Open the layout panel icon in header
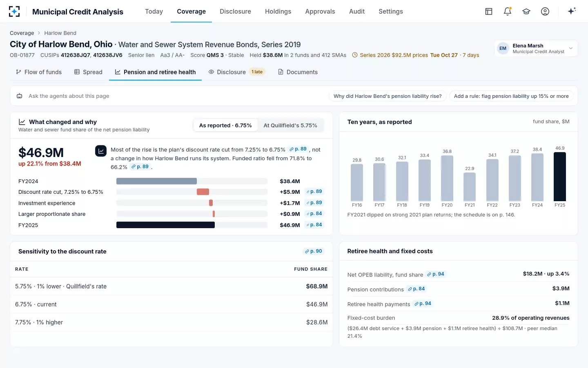 click(489, 11)
